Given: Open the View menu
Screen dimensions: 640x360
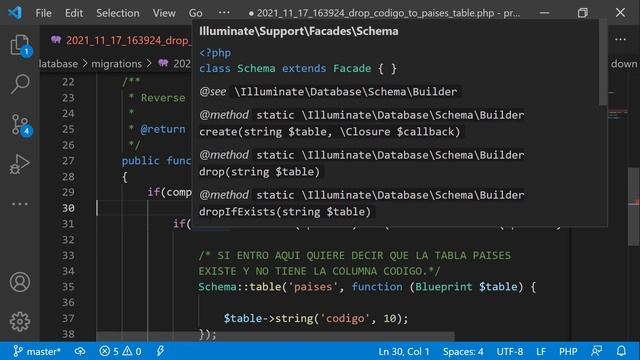Looking at the screenshot, I should pyautogui.click(x=164, y=13).
